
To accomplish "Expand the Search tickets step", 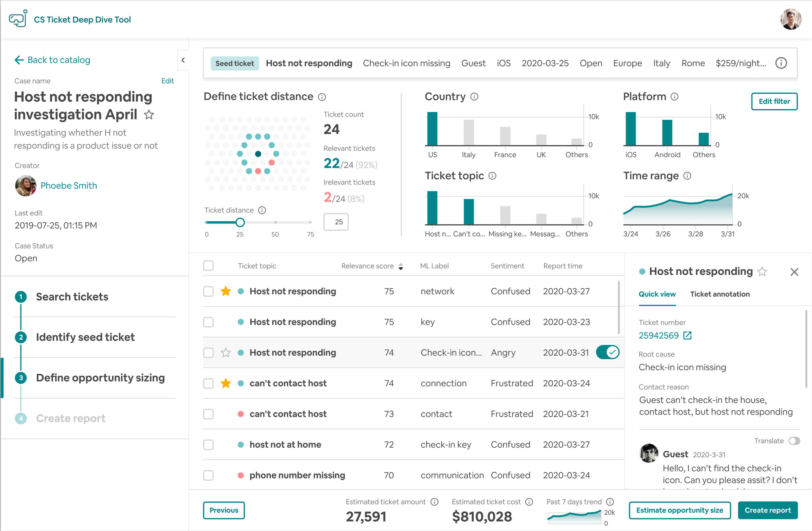I will [x=72, y=296].
